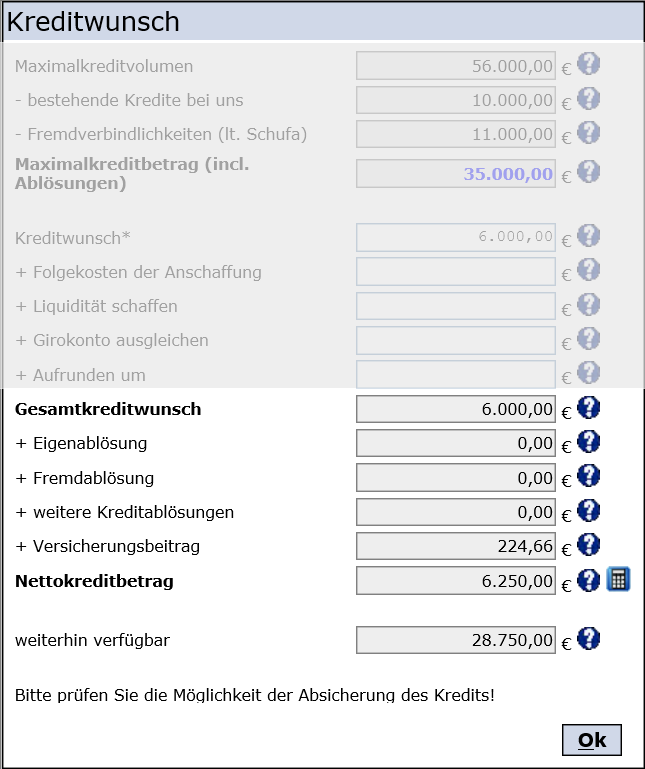
Task: Open help for weitere Kreditablösungen
Action: point(589,510)
